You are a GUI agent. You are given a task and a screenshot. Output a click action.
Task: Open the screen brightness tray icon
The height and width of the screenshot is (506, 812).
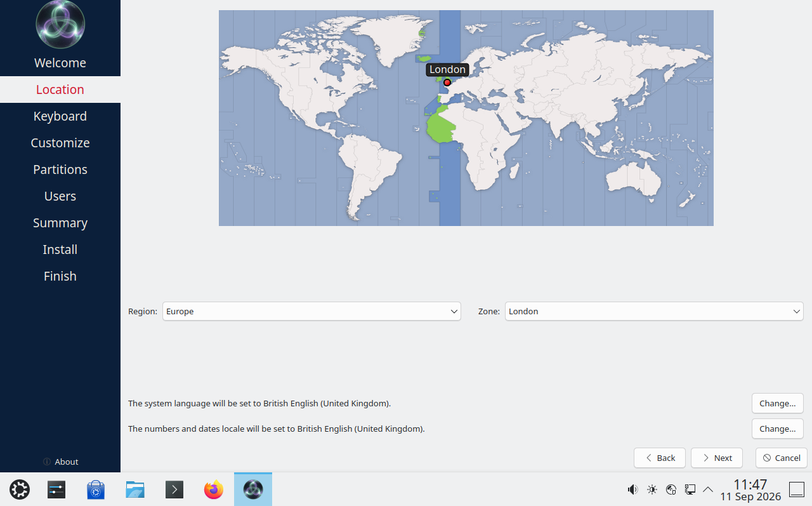pos(652,489)
